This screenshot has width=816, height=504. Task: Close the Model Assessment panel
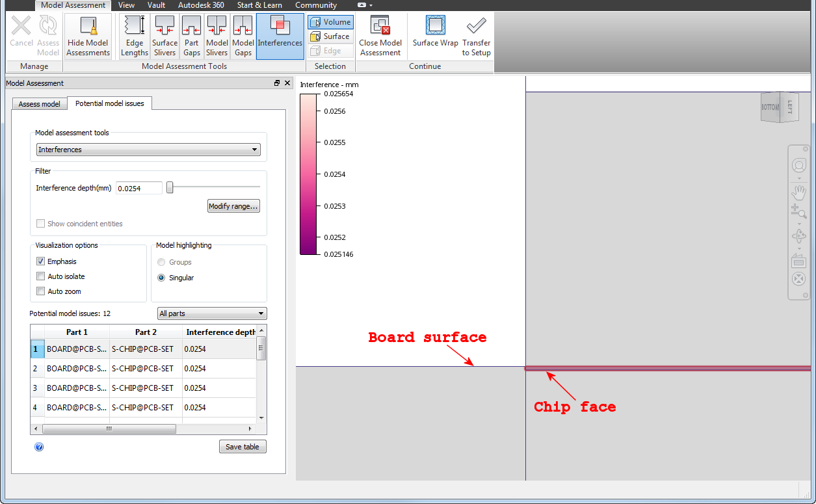click(x=288, y=83)
